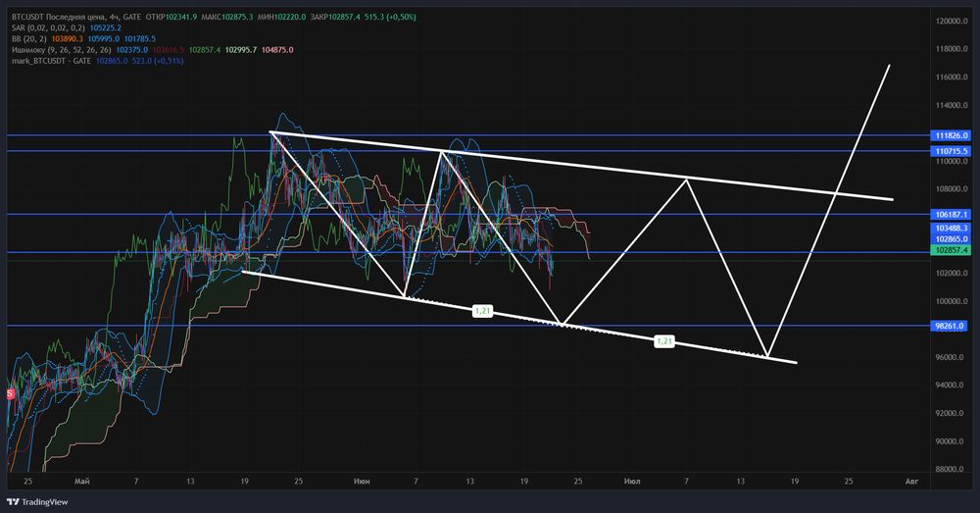Click the leftmost 1,21 ratio label

(482, 310)
